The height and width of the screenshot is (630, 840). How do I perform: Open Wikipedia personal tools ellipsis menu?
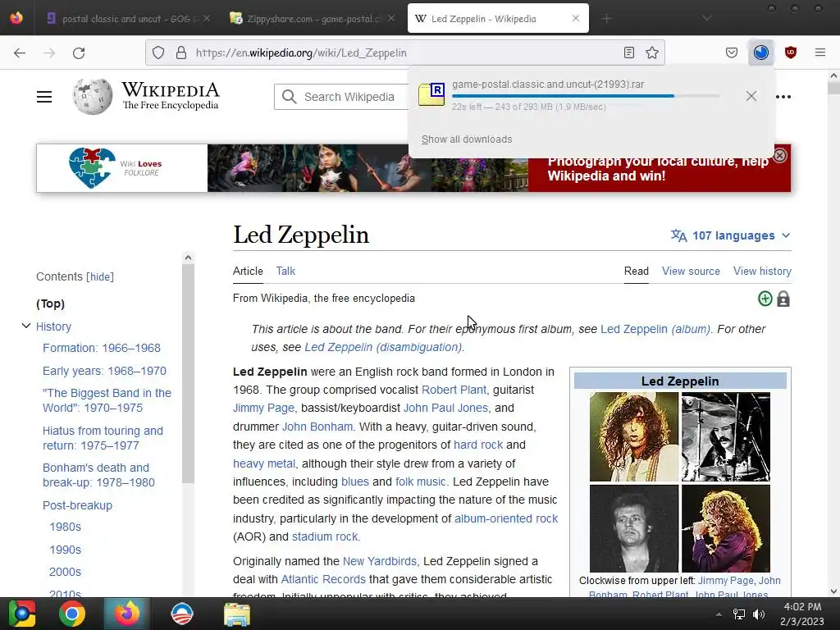point(783,97)
